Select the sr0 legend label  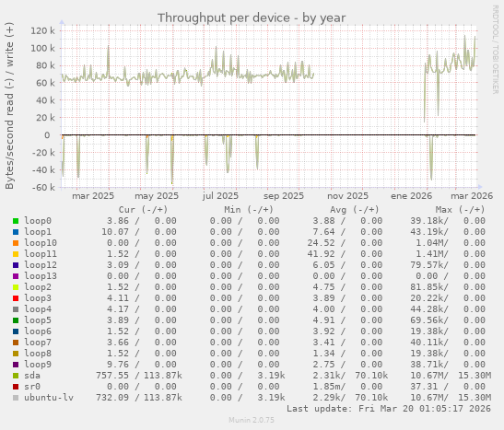pyautogui.click(x=32, y=387)
